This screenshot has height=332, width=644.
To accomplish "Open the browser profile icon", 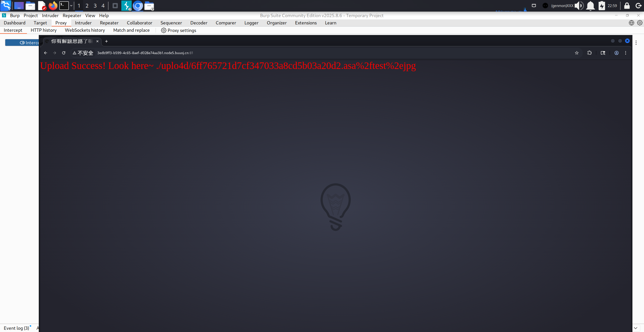I will [616, 53].
